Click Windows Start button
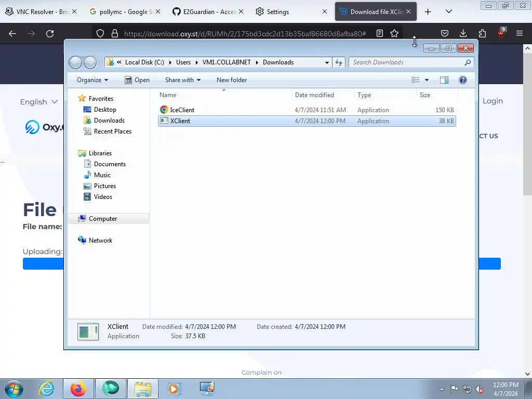Image resolution: width=532 pixels, height=399 pixels. pyautogui.click(x=14, y=389)
